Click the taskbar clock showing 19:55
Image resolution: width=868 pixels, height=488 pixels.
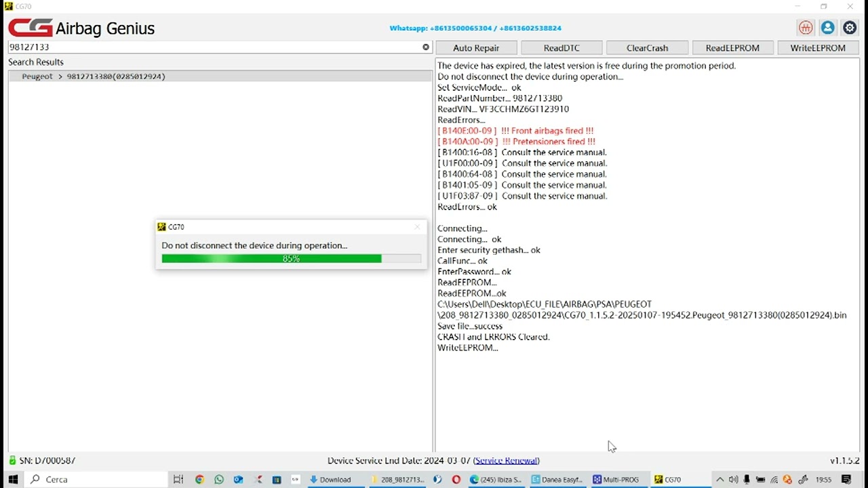[823, 479]
